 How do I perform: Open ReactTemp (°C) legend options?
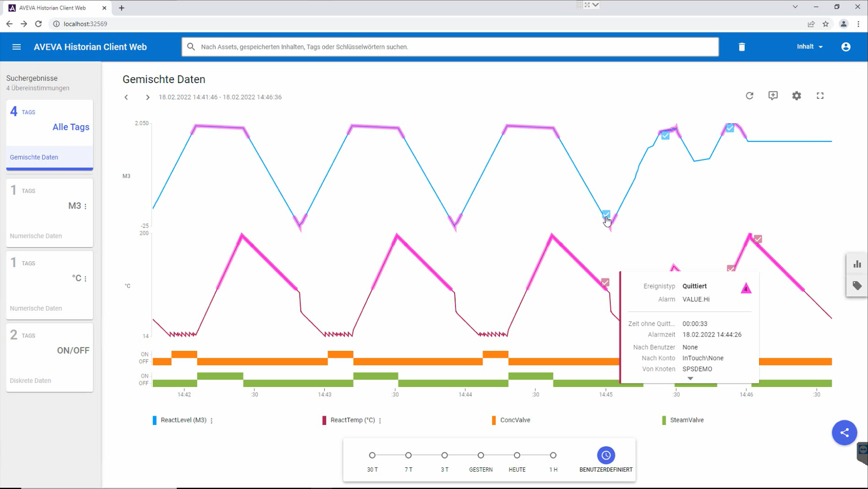[380, 420]
